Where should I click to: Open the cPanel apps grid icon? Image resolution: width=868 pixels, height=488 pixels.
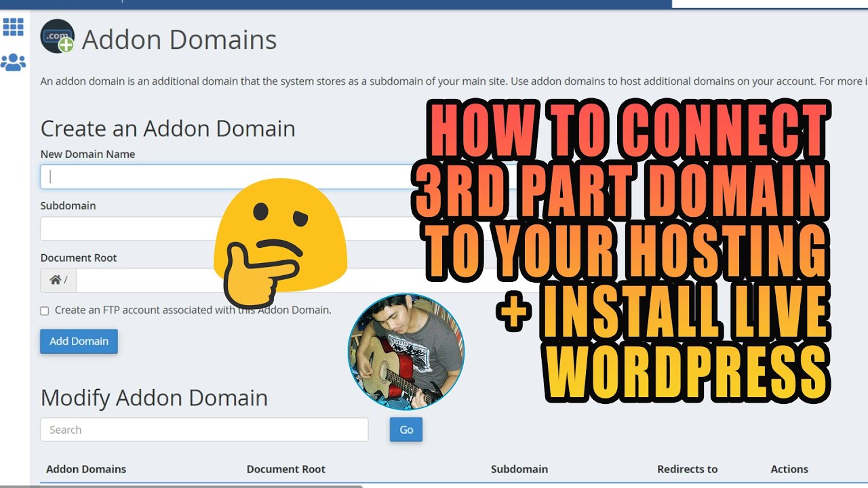pos(13,27)
